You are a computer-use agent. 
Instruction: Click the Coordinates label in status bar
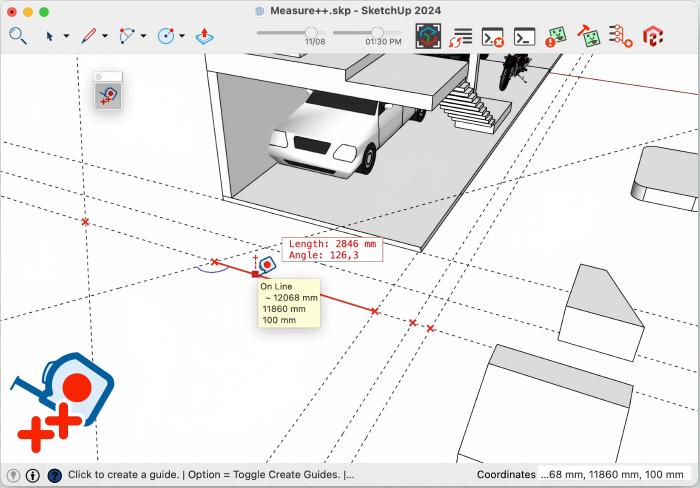tap(506, 475)
